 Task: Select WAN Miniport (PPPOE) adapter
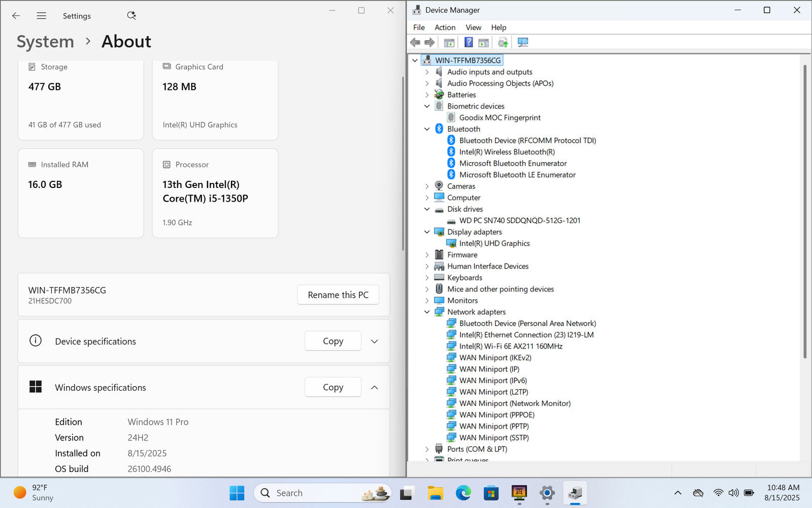(497, 415)
